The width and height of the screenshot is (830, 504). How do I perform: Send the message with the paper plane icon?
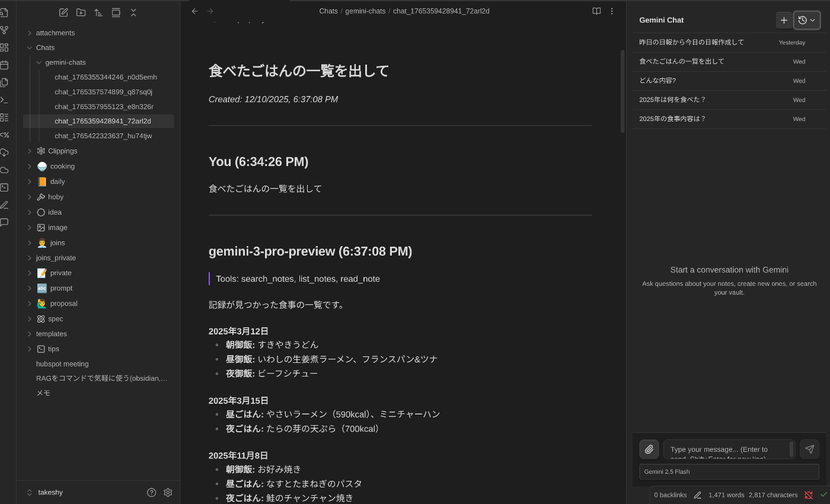809,449
